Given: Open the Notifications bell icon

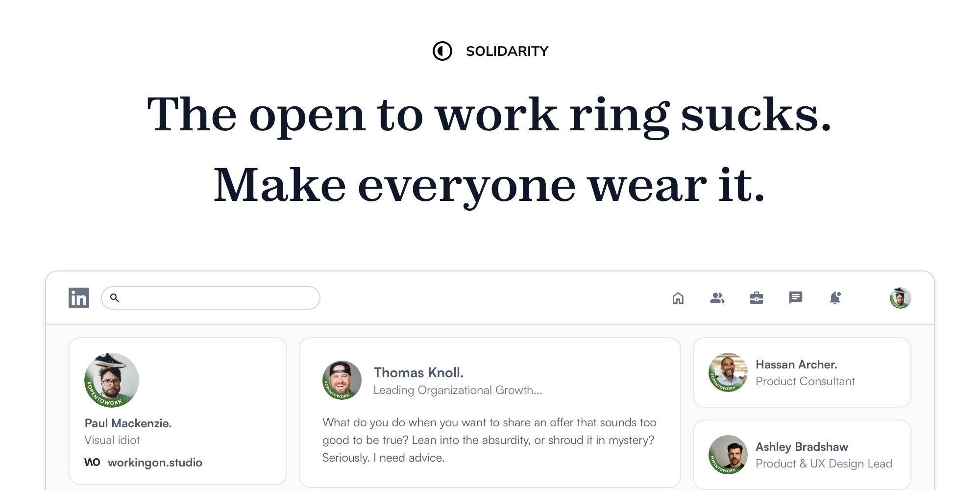Looking at the screenshot, I should click(x=835, y=298).
